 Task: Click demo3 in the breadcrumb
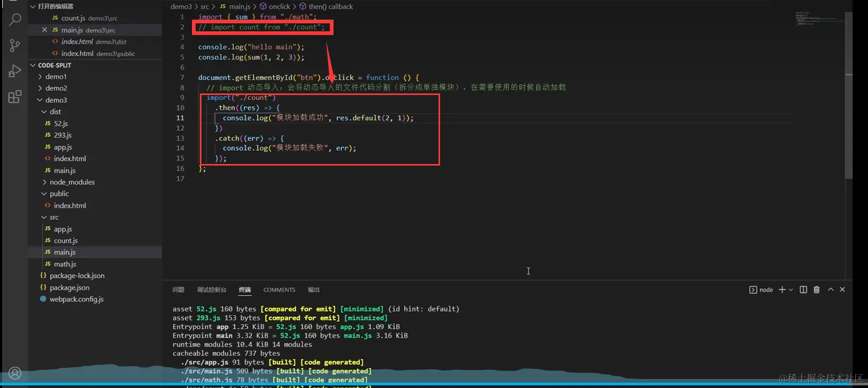181,6
